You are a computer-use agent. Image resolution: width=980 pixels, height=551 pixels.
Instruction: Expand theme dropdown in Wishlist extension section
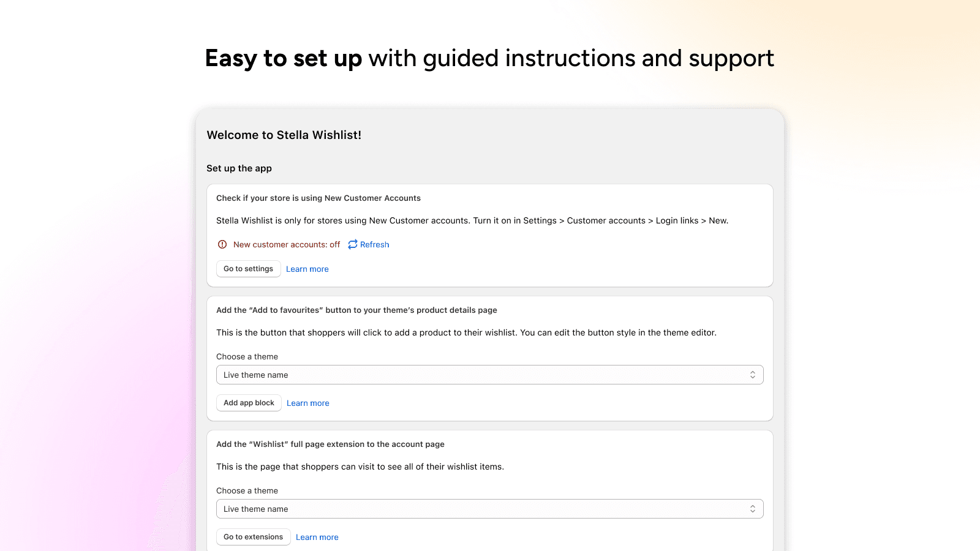[x=484, y=509]
